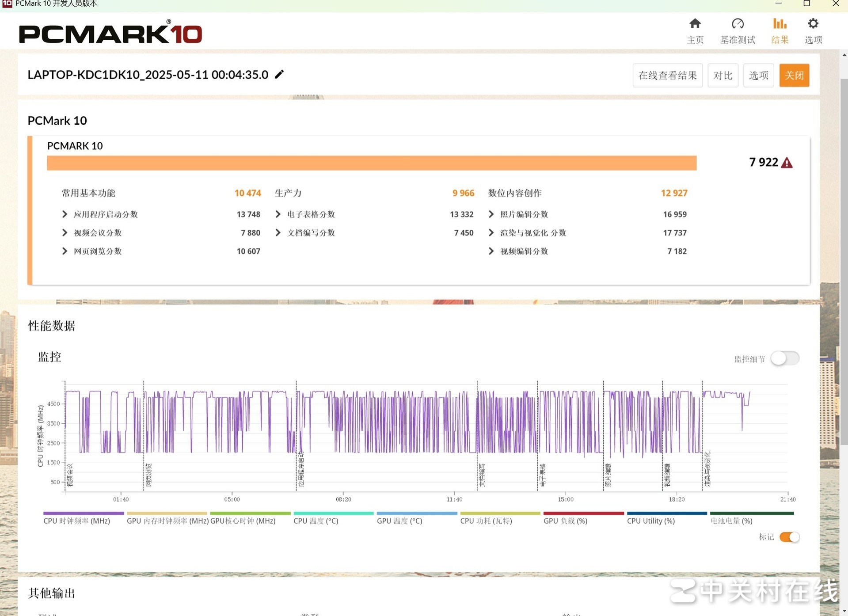Click the 文档编写 chart marker
Viewport: 848px width, 616px height.
(x=482, y=475)
